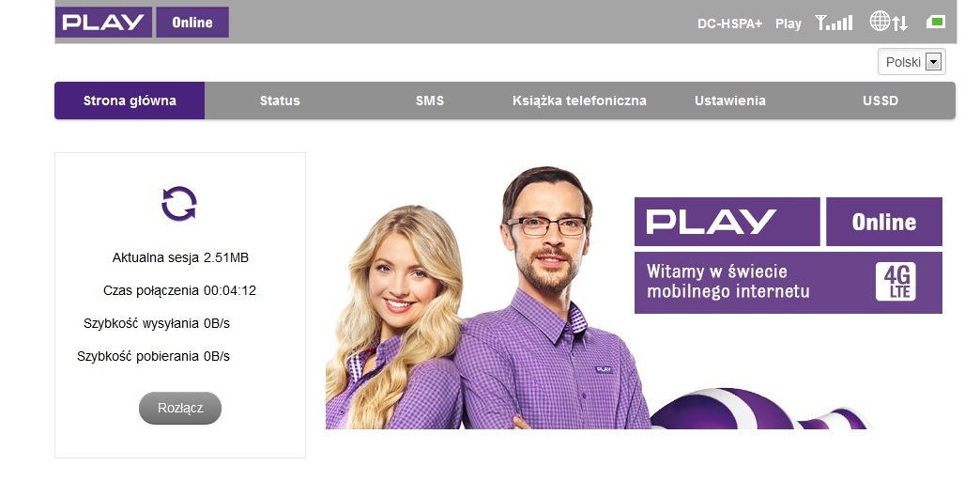Click the signal strength bars icon
Screen dimensions: 980x481
pos(834,23)
